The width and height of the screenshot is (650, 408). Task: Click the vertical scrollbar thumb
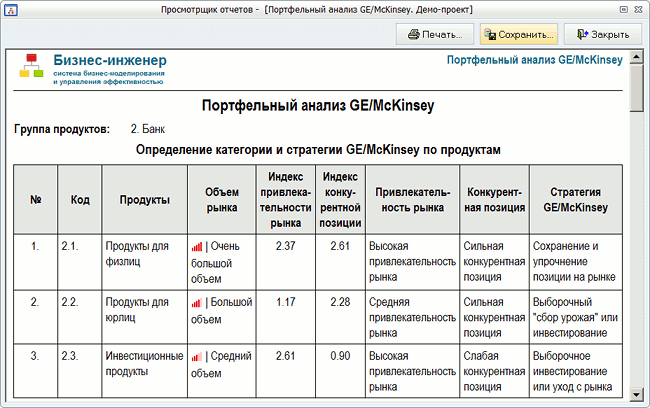pos(636,88)
